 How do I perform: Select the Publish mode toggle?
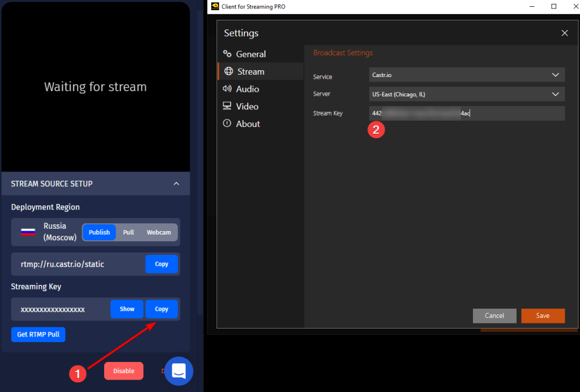click(99, 232)
